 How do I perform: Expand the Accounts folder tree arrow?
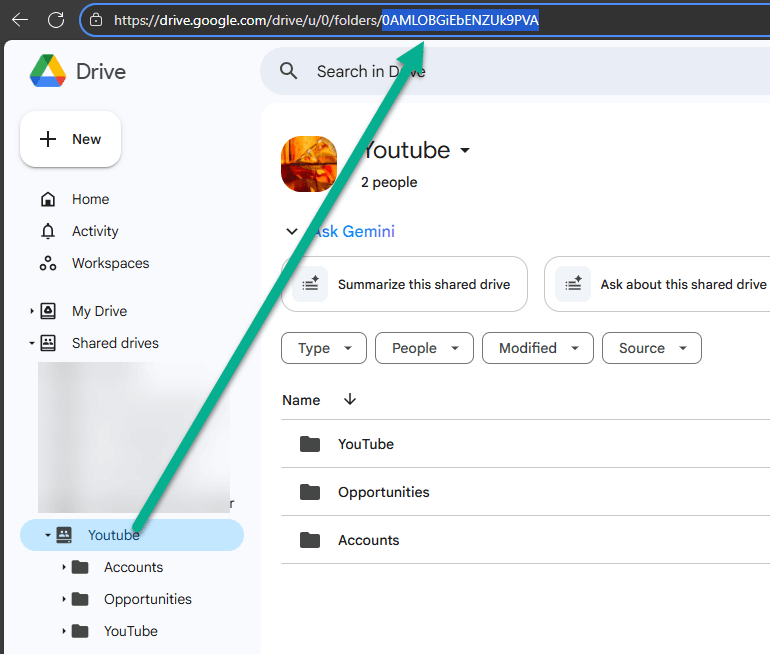click(63, 567)
